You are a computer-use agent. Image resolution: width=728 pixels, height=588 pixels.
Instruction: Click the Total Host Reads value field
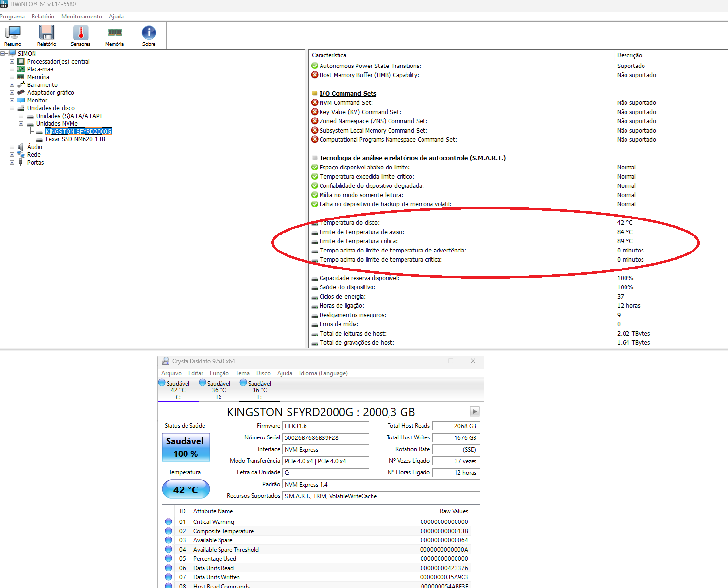tap(456, 426)
